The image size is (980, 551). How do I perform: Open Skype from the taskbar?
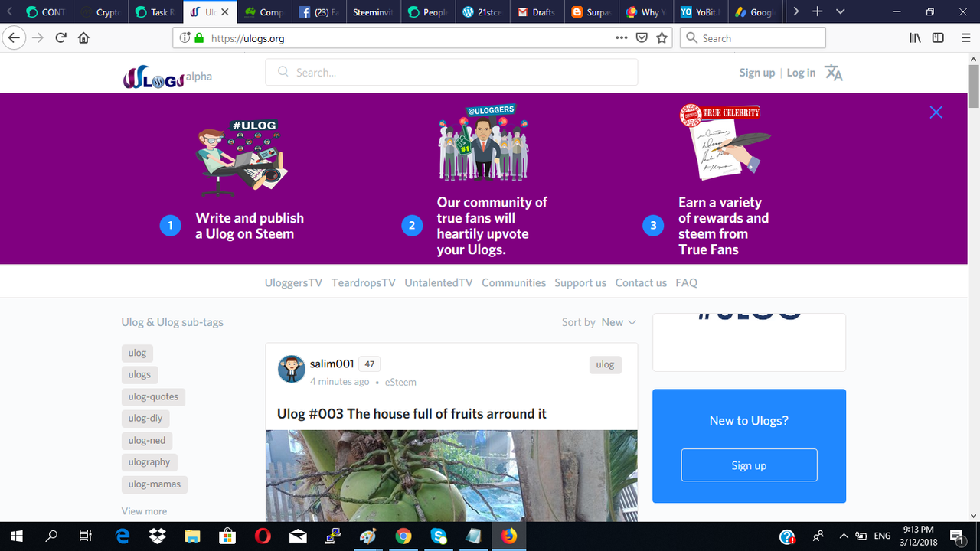pos(439,536)
